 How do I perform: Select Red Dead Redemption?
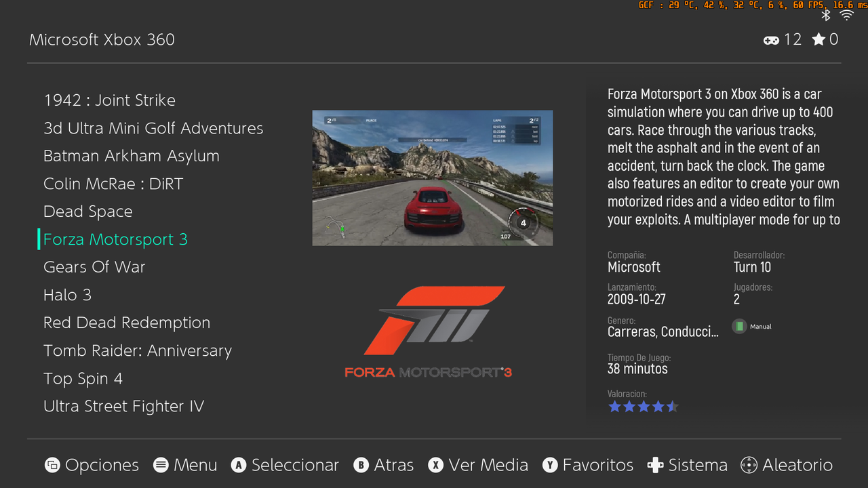click(127, 323)
